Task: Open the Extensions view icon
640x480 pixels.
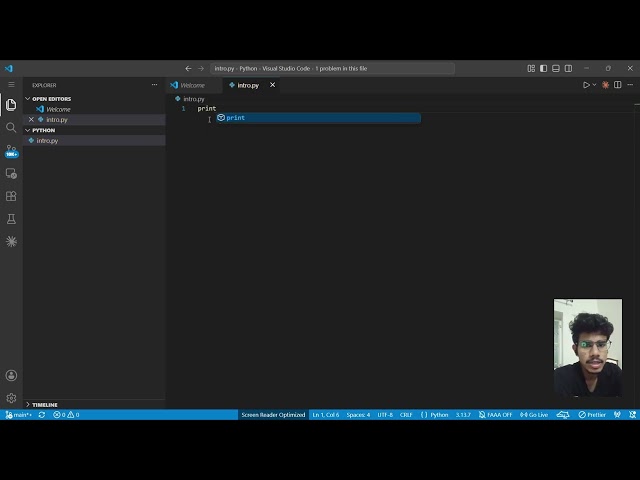Action: coord(11,196)
